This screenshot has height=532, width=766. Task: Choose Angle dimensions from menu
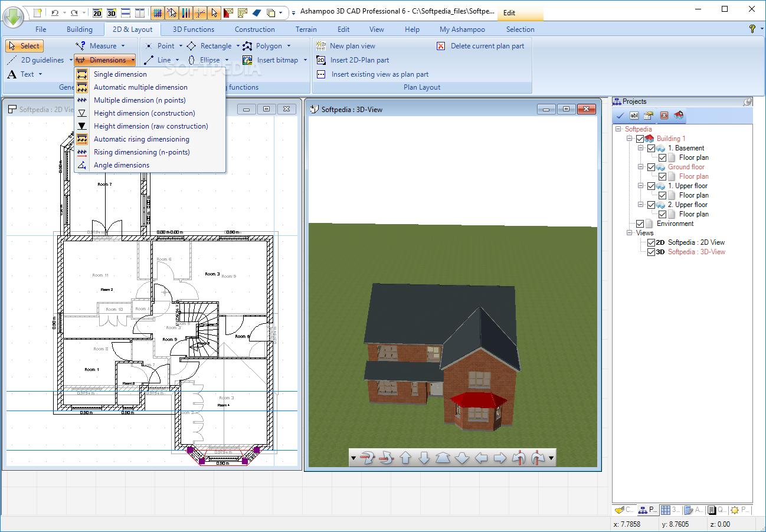point(150,165)
